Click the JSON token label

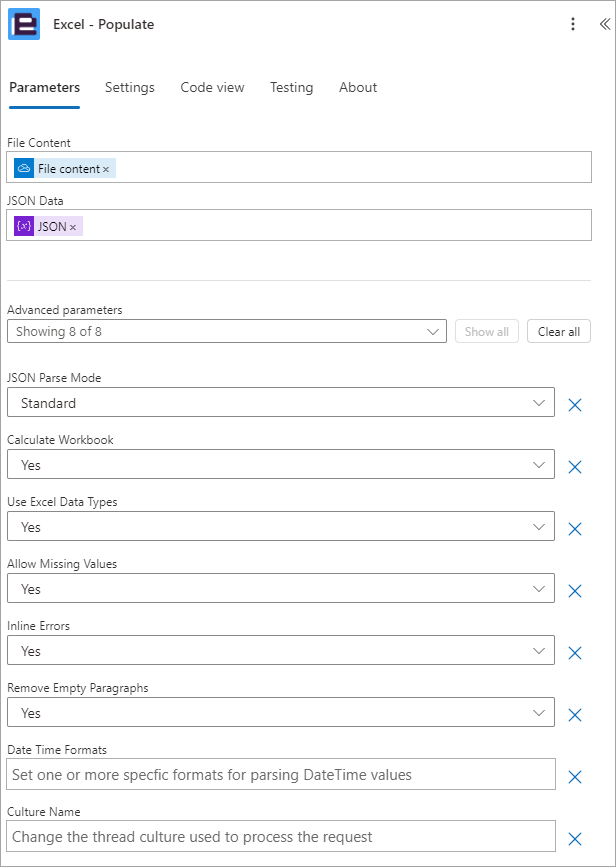coord(52,226)
